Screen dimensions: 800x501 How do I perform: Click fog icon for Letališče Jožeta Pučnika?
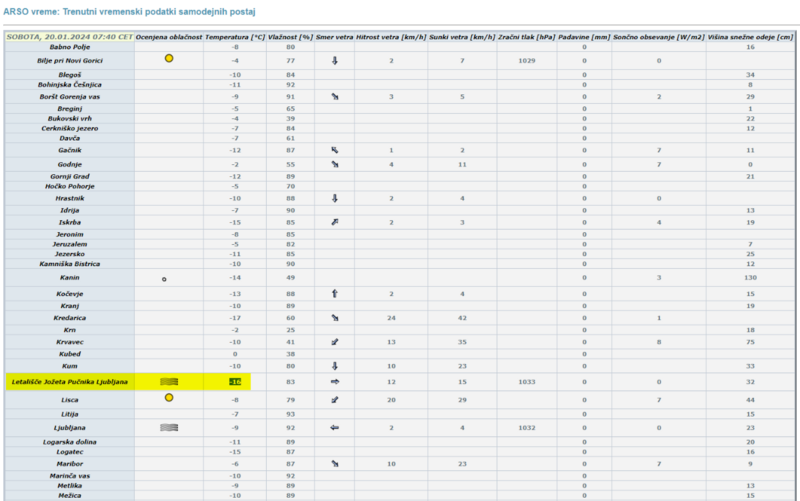tap(169, 381)
